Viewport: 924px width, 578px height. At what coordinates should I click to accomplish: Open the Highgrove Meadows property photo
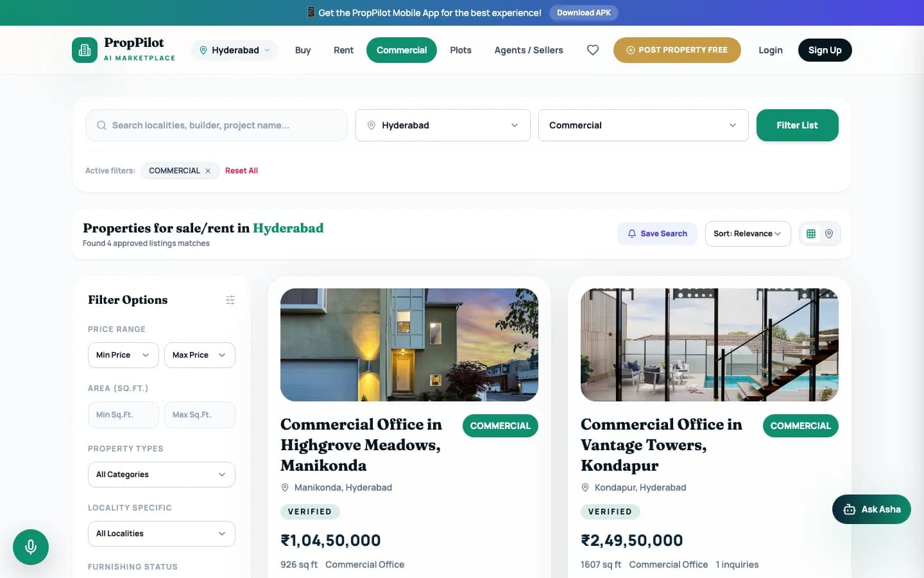[409, 345]
